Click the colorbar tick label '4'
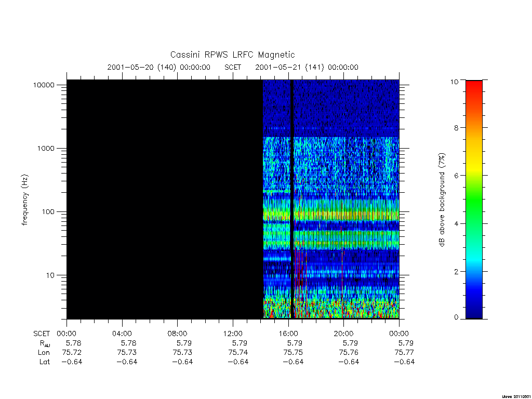 456,223
